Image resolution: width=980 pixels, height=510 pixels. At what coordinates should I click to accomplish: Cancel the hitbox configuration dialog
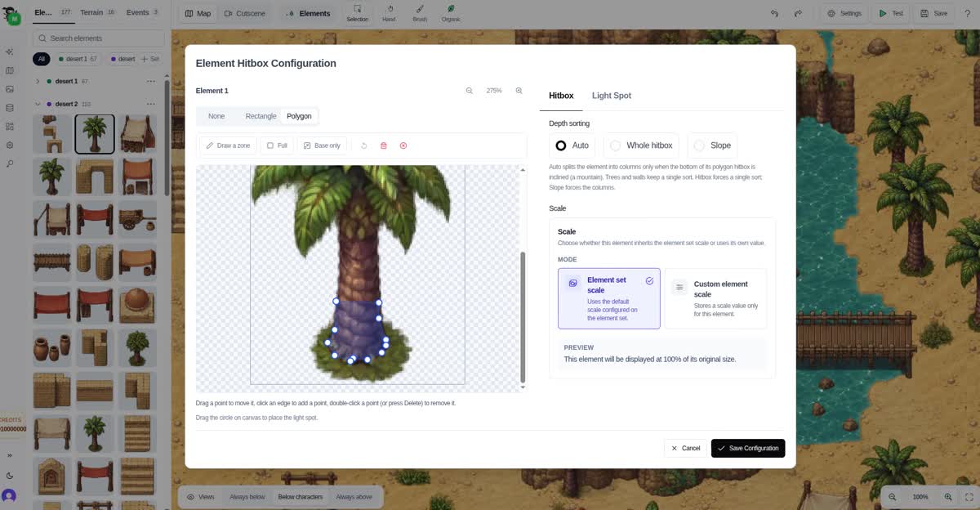point(685,448)
